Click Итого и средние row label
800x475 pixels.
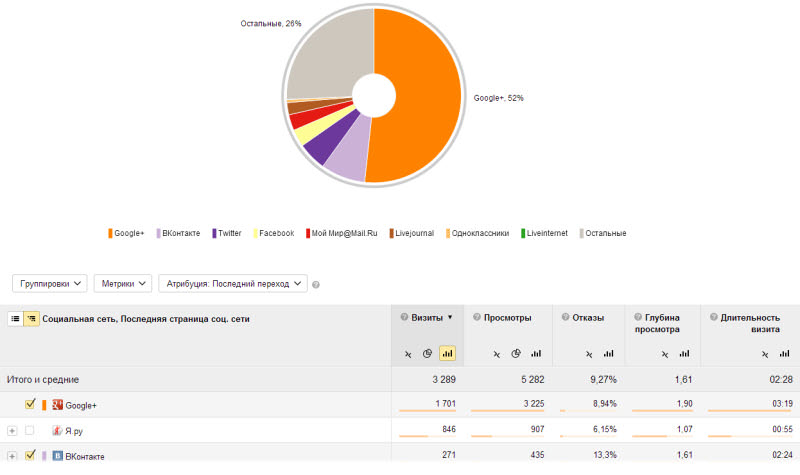click(43, 380)
